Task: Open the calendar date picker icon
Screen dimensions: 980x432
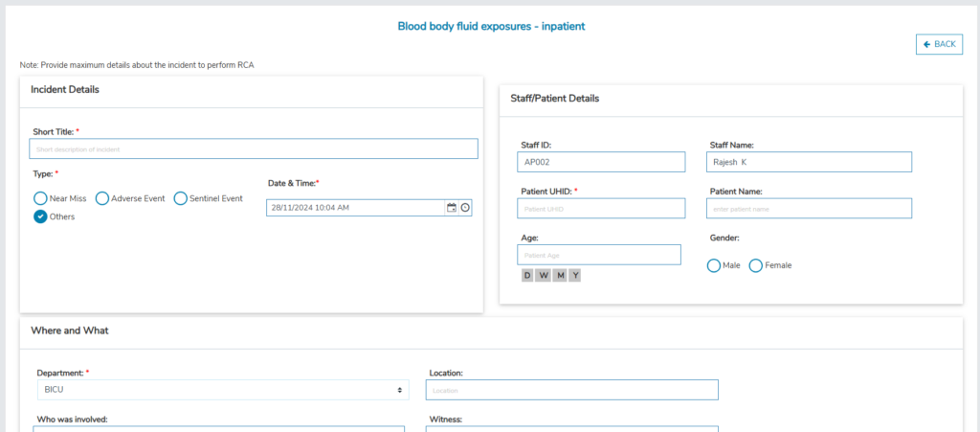Action: click(452, 208)
